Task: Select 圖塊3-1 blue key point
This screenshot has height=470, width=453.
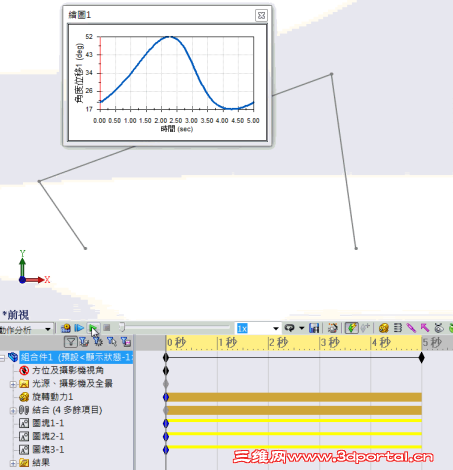Action: pos(166,450)
